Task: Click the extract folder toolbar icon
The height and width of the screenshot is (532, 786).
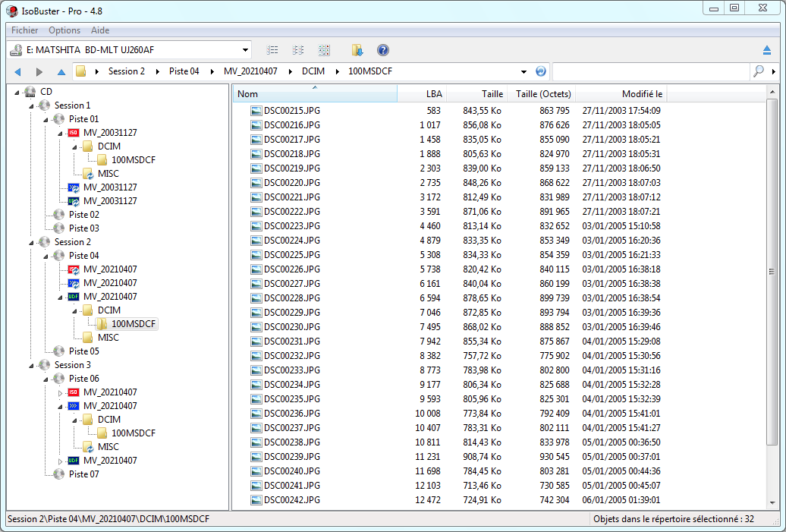Action: [357, 50]
